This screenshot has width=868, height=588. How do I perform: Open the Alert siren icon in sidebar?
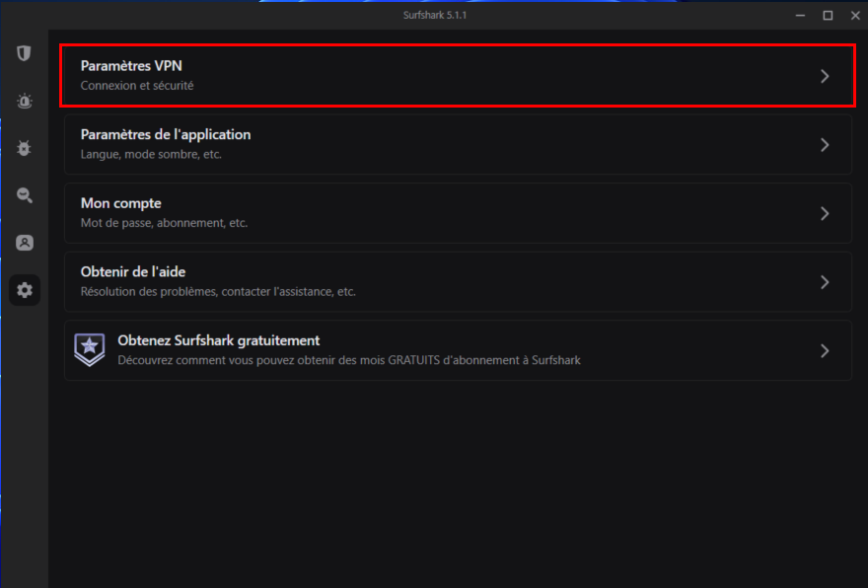(25, 101)
